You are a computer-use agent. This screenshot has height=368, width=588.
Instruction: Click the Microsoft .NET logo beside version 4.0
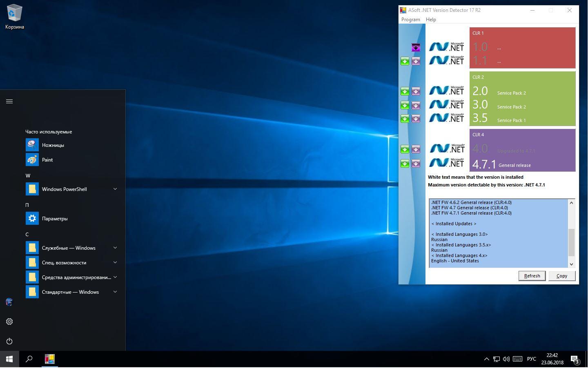click(x=447, y=148)
